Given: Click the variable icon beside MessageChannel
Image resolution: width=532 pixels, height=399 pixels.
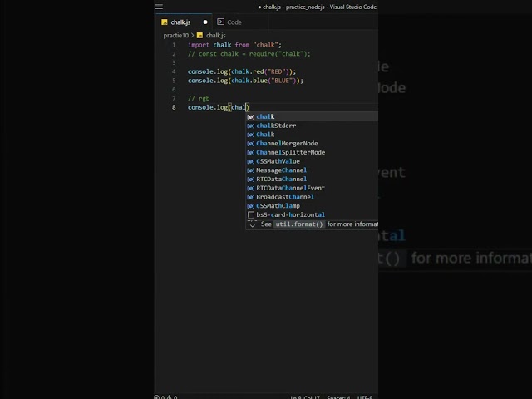Looking at the screenshot, I should pyautogui.click(x=251, y=170).
